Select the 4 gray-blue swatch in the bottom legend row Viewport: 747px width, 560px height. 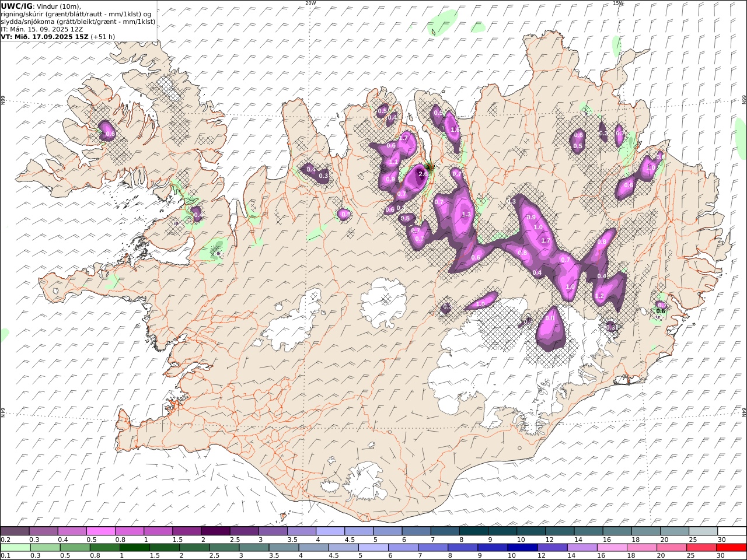[313, 548]
